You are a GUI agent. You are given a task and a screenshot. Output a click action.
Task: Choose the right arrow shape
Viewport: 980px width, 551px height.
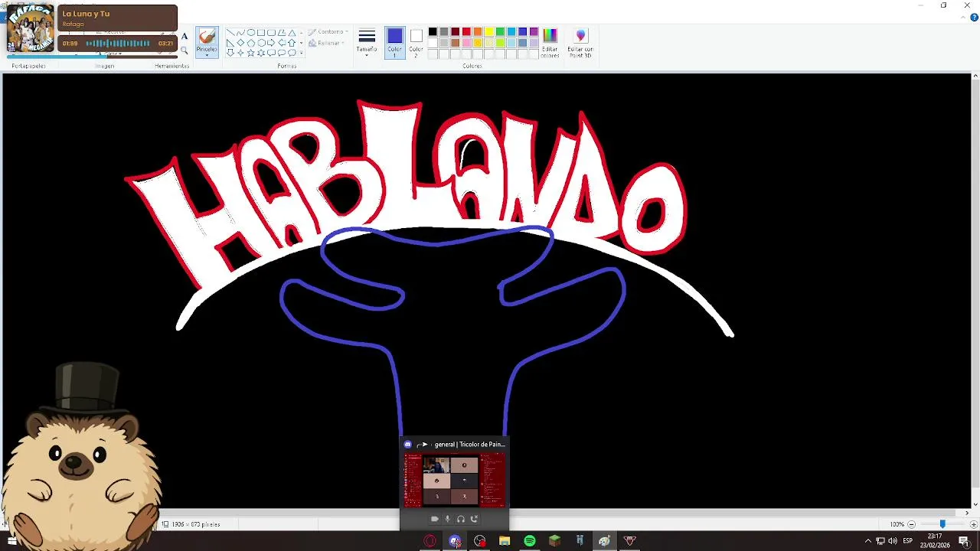pos(271,43)
